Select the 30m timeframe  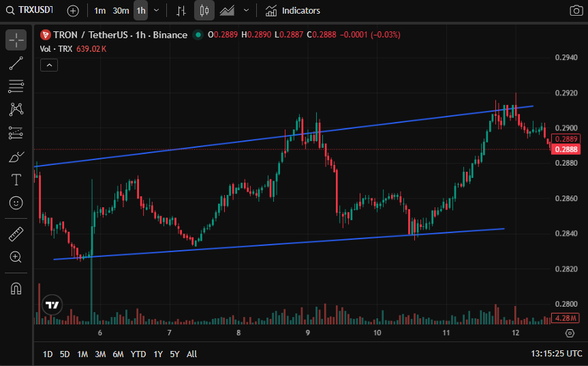121,10
